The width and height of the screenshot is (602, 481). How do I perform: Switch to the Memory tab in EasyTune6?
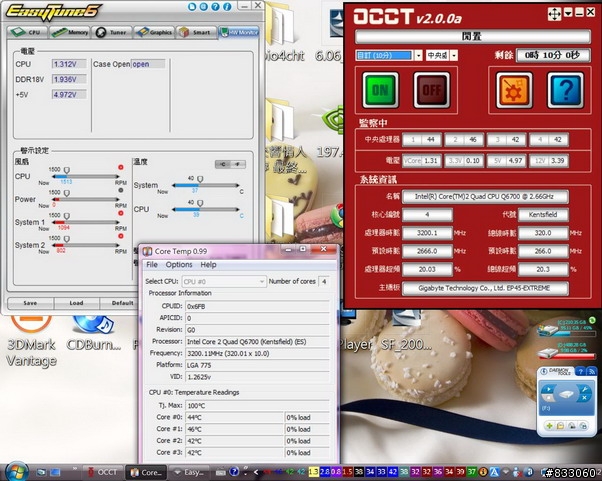[69, 33]
